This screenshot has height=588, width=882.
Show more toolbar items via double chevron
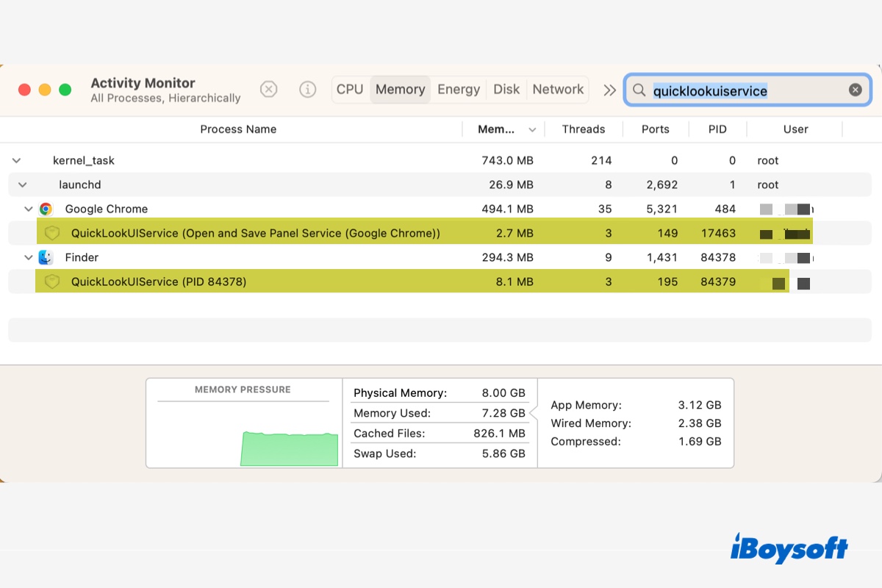click(609, 90)
